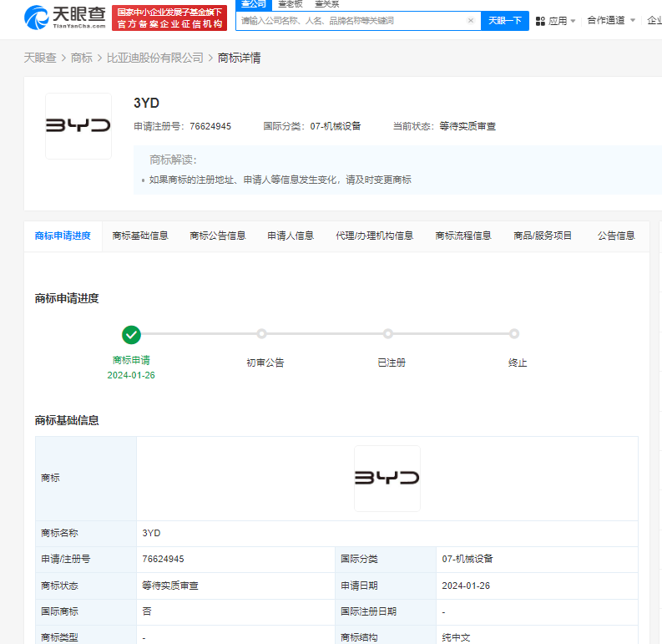Click the 商标 breadcrumb link

82,58
